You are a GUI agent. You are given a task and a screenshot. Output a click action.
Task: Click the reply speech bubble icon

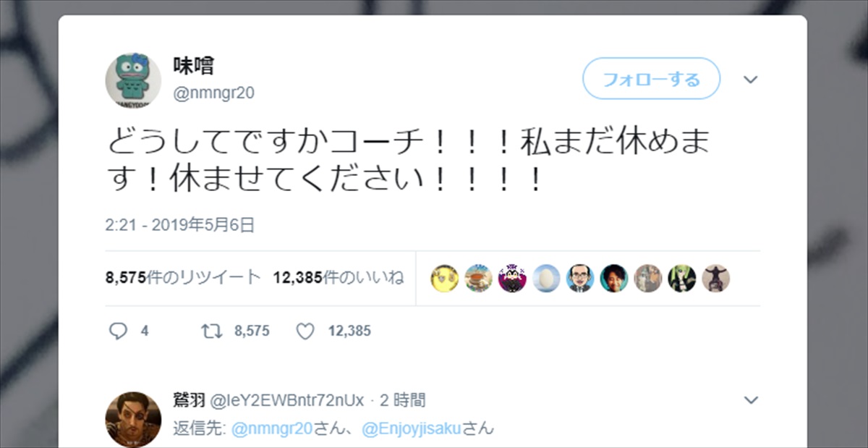click(x=118, y=331)
